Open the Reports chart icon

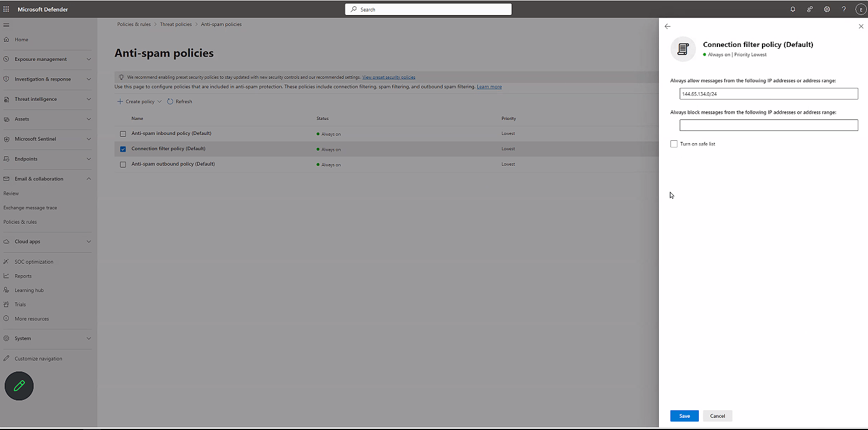click(x=6, y=276)
